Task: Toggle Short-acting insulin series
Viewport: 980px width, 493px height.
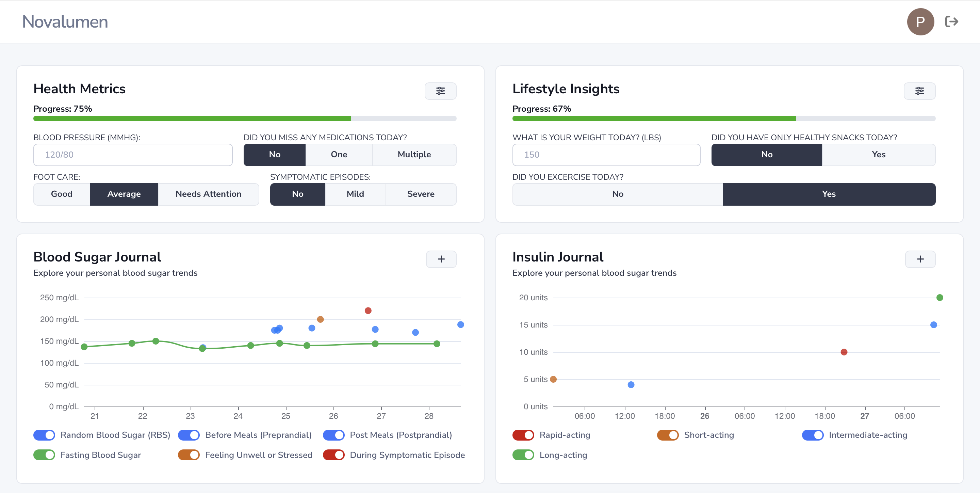Action: click(x=668, y=435)
